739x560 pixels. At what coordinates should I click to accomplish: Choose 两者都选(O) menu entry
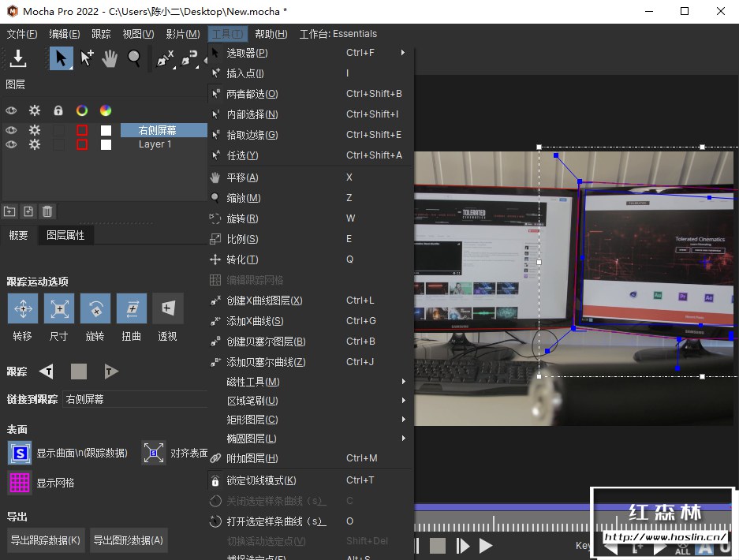(311, 94)
